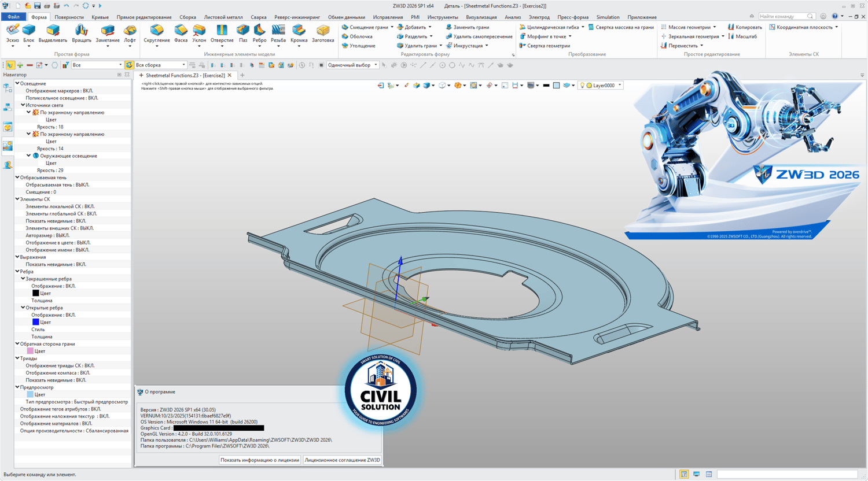Open the Файл menu
Viewport: 868px width, 481px height.
tap(13, 17)
